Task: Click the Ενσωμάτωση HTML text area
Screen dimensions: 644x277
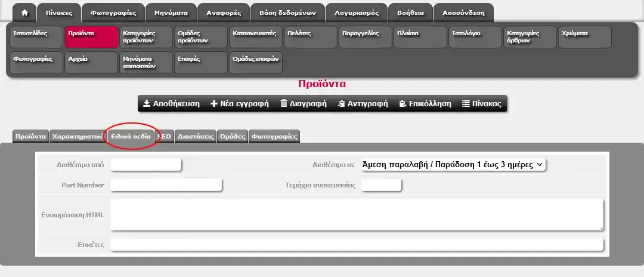Action: tap(356, 214)
